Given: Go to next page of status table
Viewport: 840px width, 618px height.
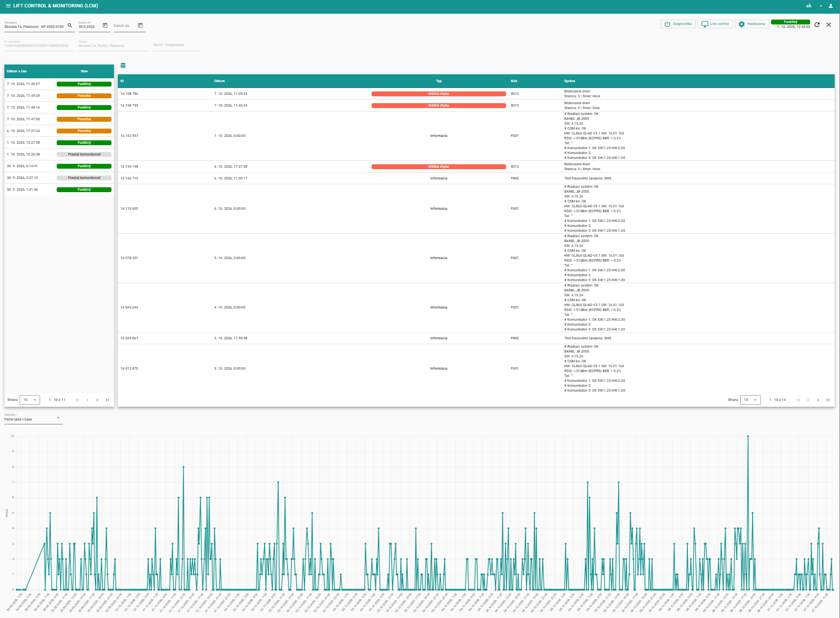Looking at the screenshot, I should tap(97, 400).
